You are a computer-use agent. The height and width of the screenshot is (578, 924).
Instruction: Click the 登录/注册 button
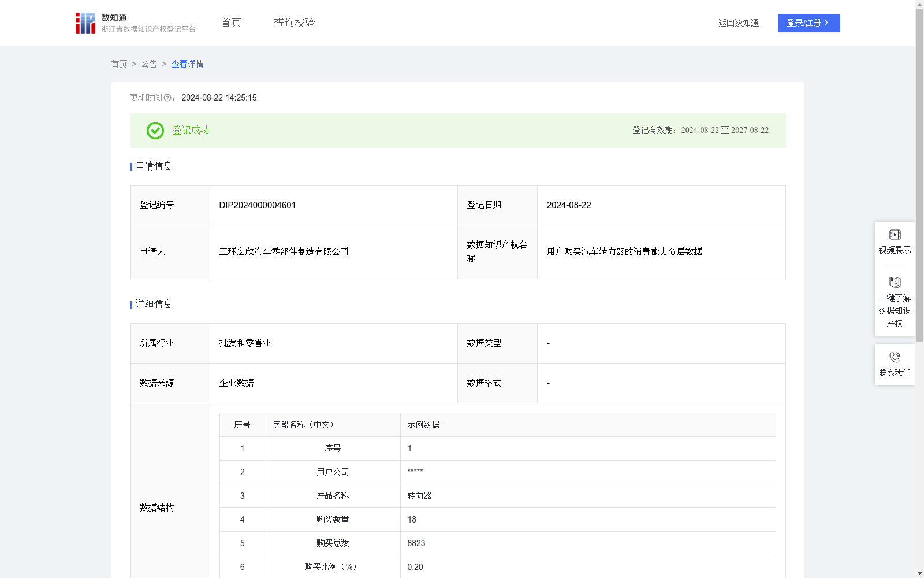click(x=808, y=23)
